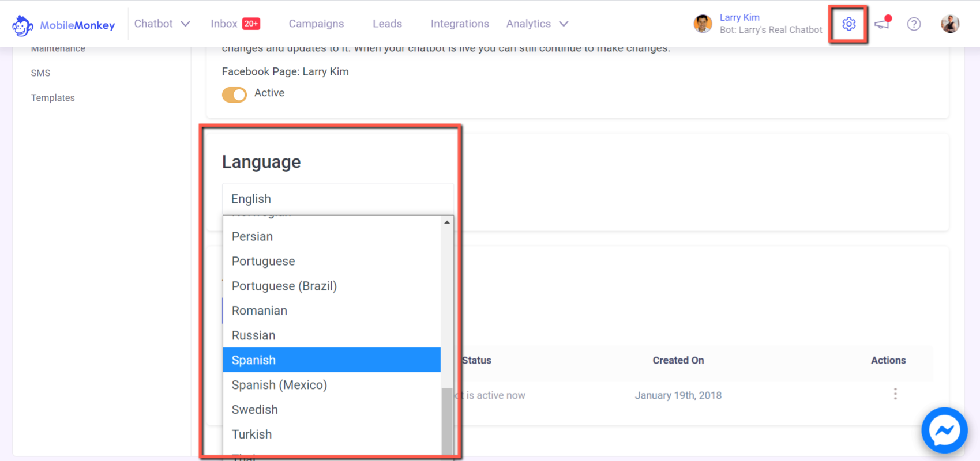The height and width of the screenshot is (461, 980).
Task: Click the January 19th, 2018 date cell
Action: tap(678, 395)
